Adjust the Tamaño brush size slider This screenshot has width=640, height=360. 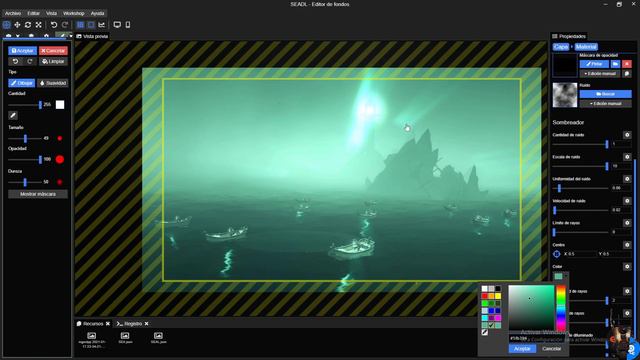[25, 139]
